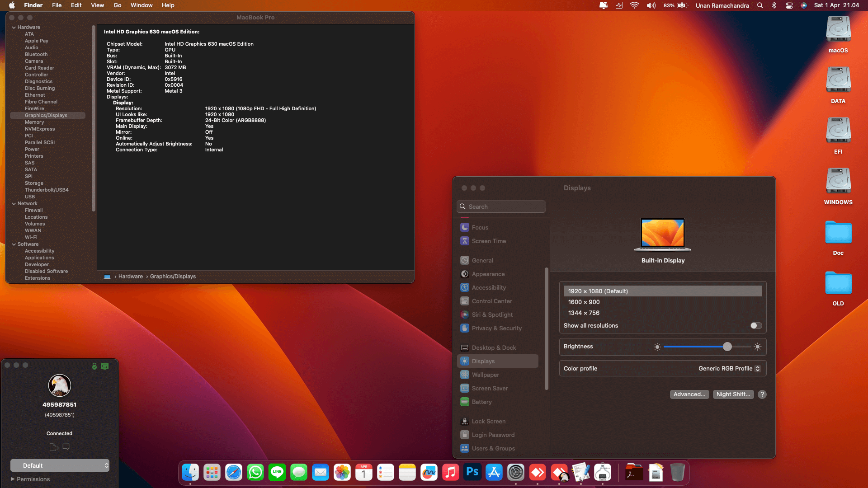Open the Default permission profile dropdown
This screenshot has height=488, width=868.
[x=60, y=465]
